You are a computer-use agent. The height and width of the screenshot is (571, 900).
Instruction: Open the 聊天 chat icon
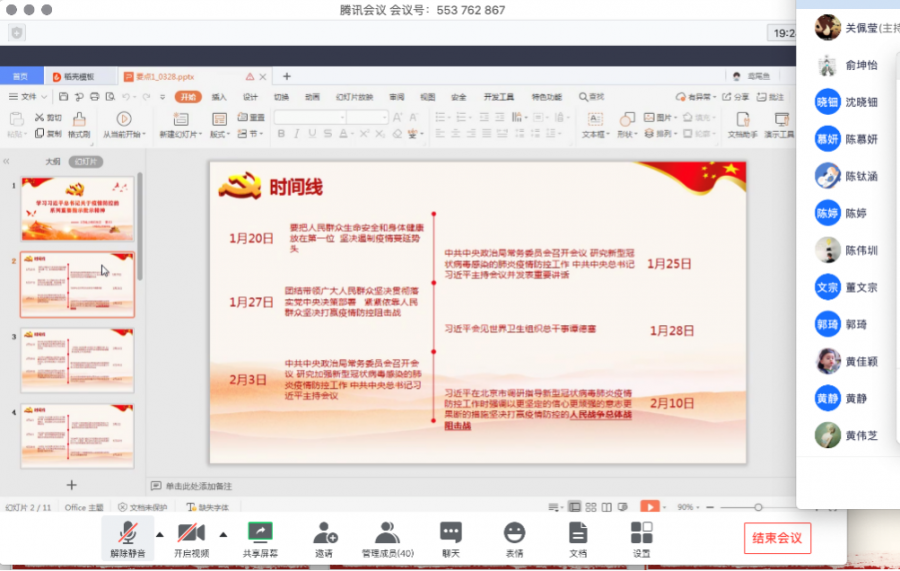pos(451,538)
